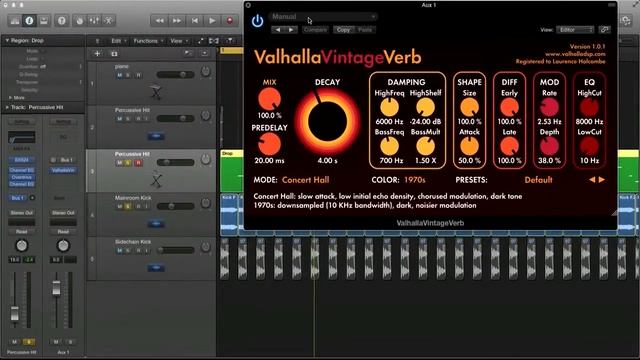Click the HighFreq damping knob
Viewport: 640px width, 360px height.
[389, 107]
